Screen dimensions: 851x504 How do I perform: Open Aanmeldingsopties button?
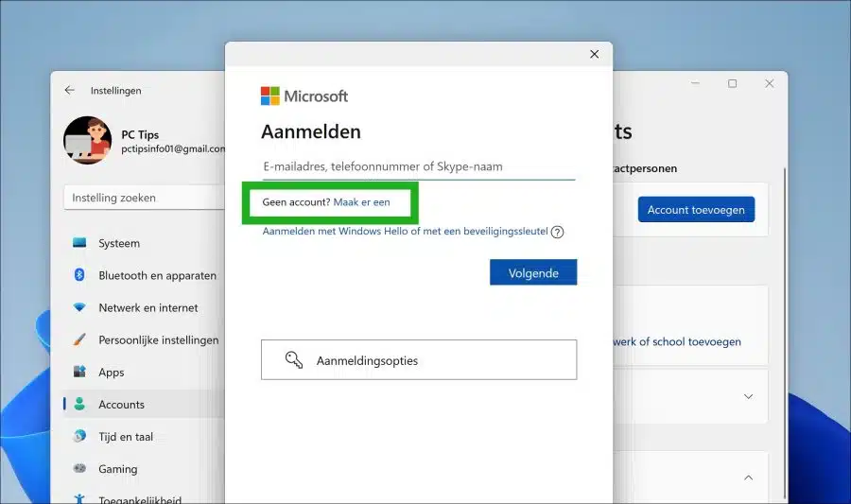(x=419, y=359)
